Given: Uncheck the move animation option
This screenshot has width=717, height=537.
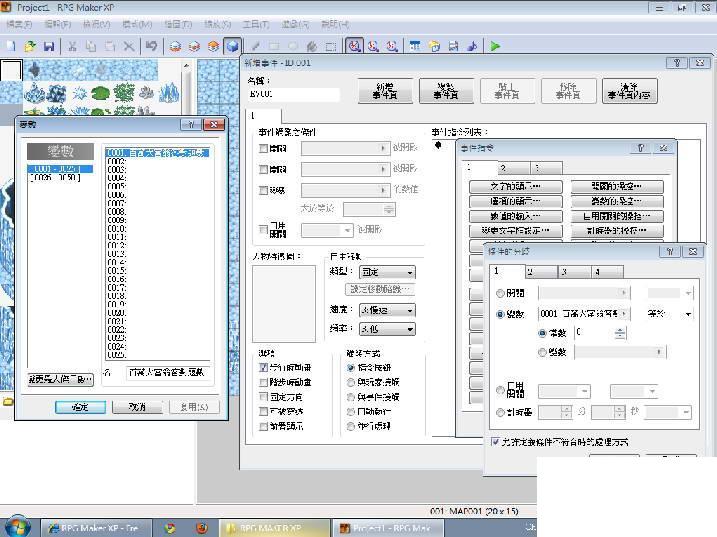Looking at the screenshot, I should pyautogui.click(x=263, y=367).
